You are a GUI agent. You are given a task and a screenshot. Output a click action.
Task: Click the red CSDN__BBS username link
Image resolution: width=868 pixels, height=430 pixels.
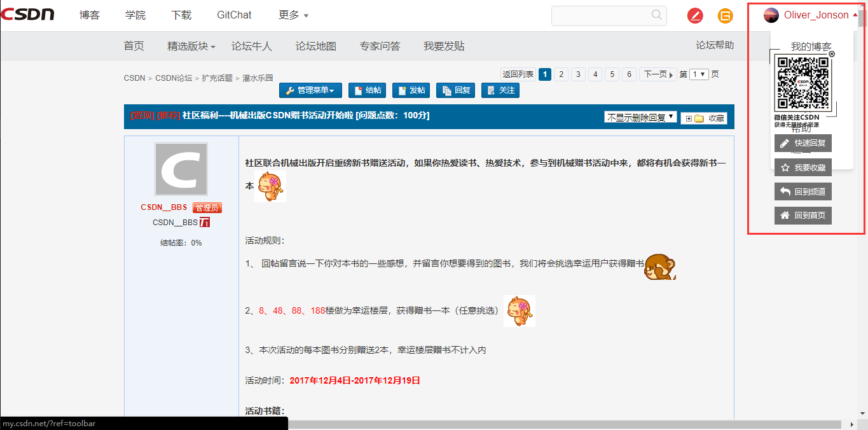[x=163, y=207]
